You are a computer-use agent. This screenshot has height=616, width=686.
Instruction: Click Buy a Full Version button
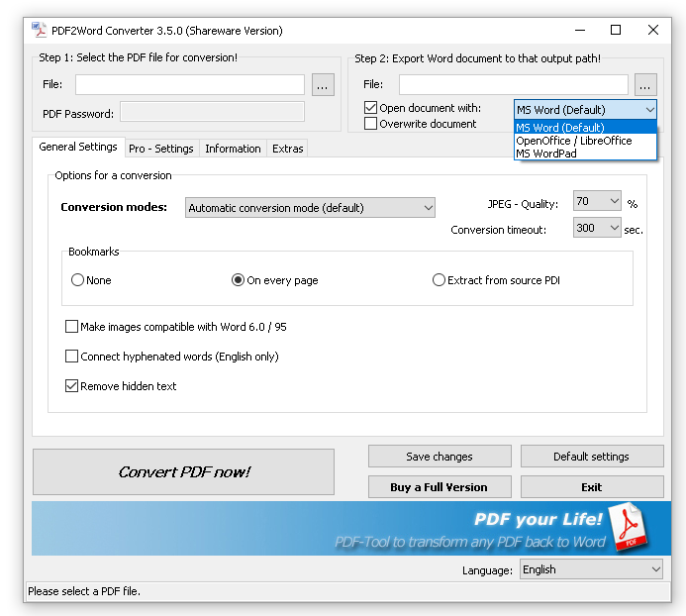tap(440, 487)
